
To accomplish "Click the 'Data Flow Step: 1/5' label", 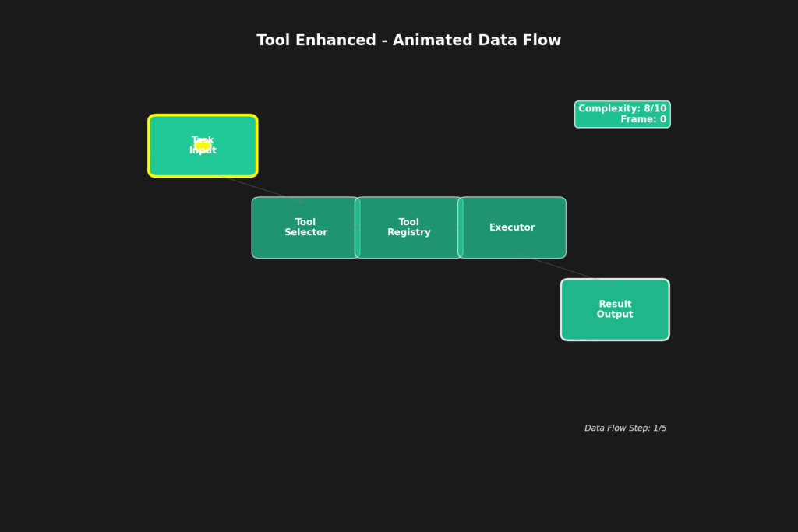I will 625,428.
